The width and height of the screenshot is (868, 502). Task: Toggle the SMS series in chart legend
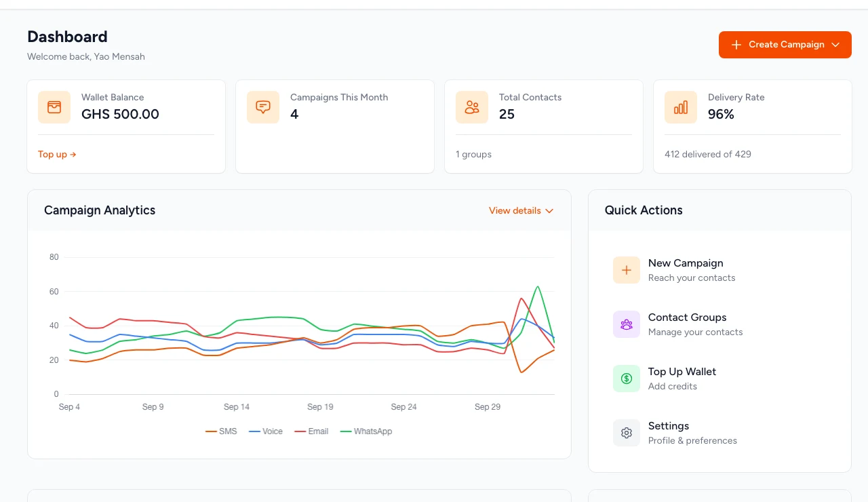click(x=221, y=431)
